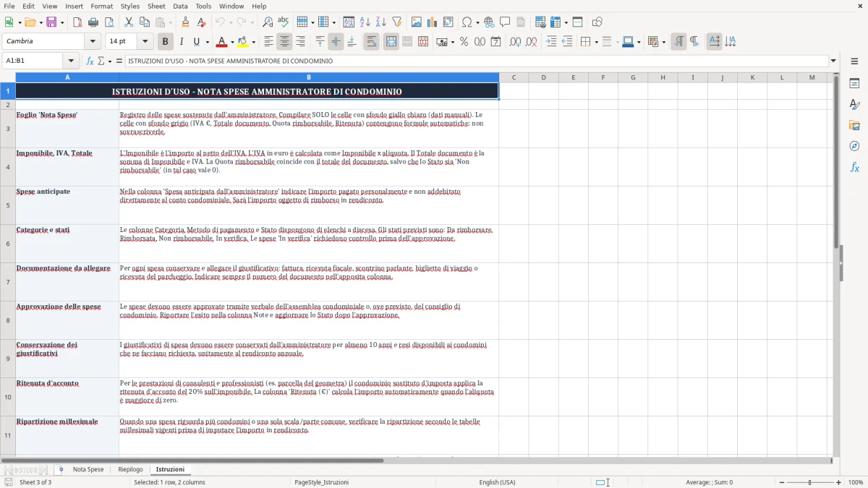Insert Comment speech bubble icon
868x488 pixels.
(505, 22)
